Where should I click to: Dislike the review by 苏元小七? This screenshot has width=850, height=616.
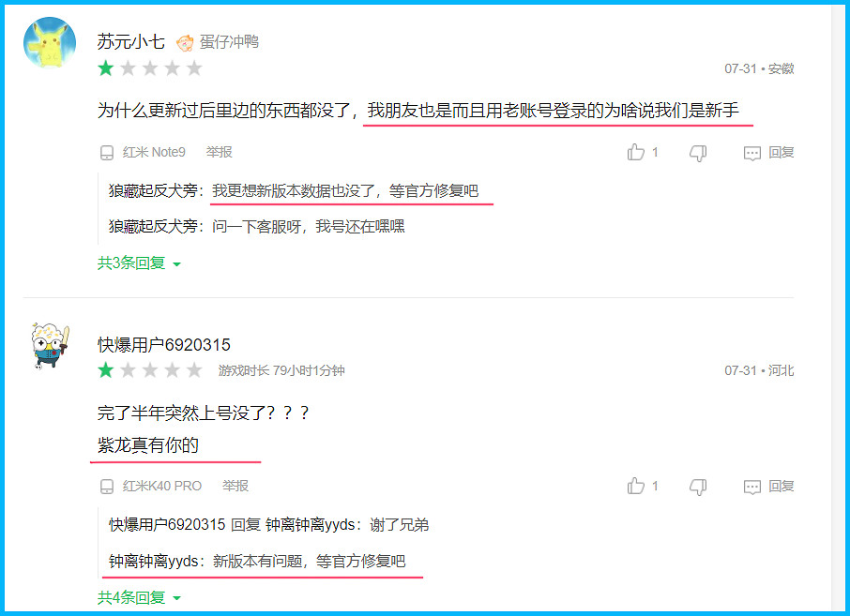pos(698,154)
